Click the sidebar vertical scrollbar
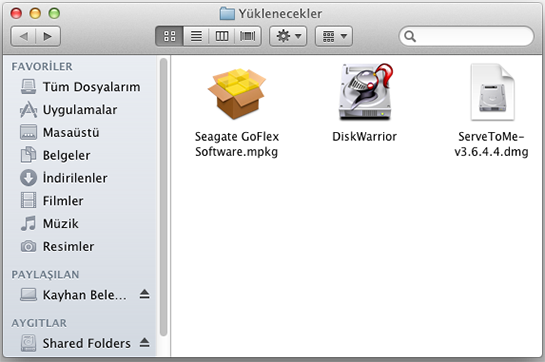Screen dimensions: 545x362 tap(163, 197)
